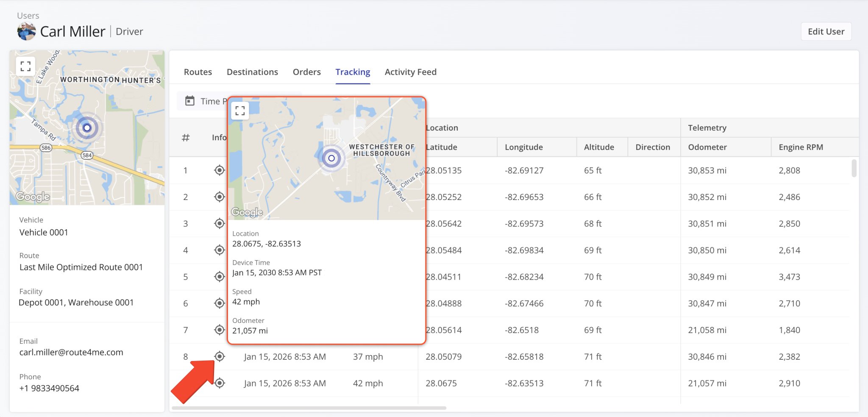
Task: Click the driver marker on sidebar map
Action: coord(87,128)
